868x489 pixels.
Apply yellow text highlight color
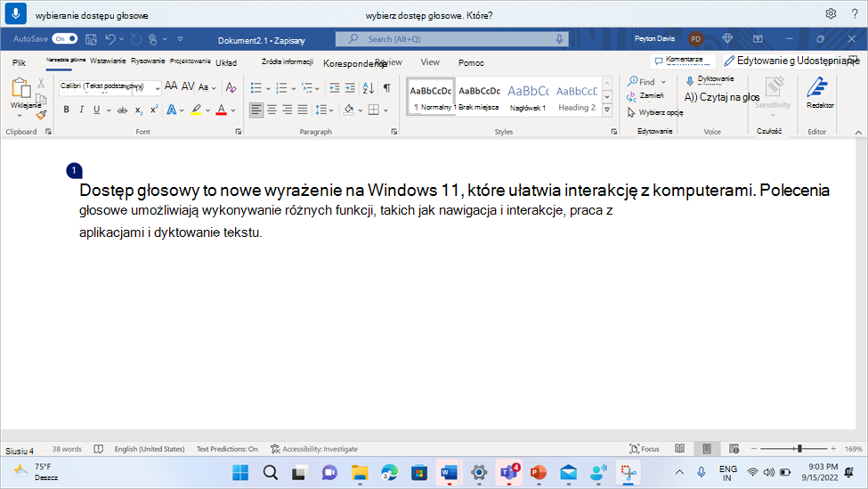tap(196, 110)
